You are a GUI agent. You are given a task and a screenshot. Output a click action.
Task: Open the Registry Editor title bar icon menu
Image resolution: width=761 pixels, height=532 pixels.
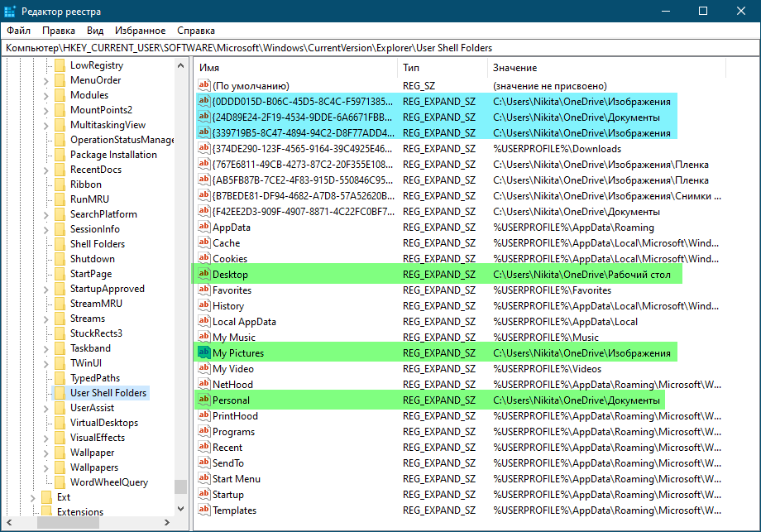click(10, 11)
